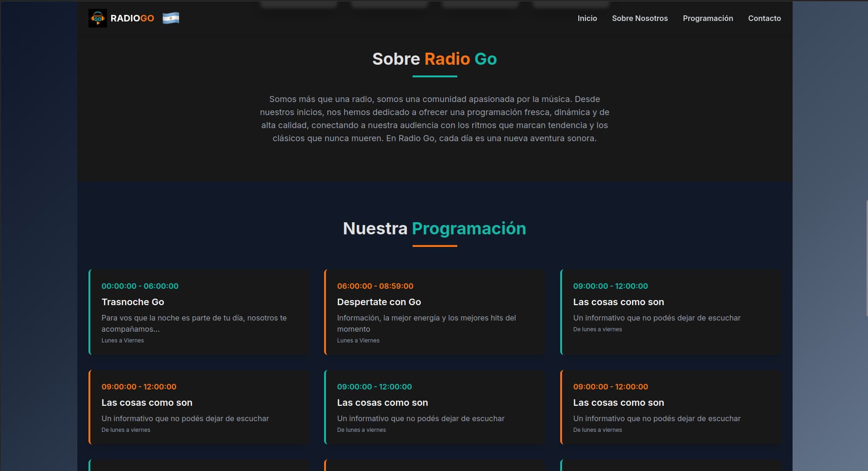Click the orange accent bar on Despertate con Go card
The width and height of the screenshot is (868, 471).
(x=325, y=312)
